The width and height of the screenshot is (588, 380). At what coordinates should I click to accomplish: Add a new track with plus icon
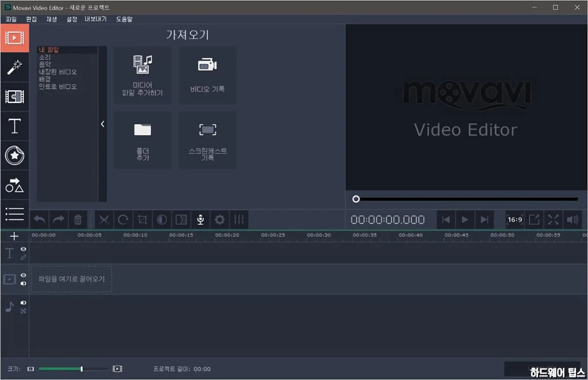14,236
